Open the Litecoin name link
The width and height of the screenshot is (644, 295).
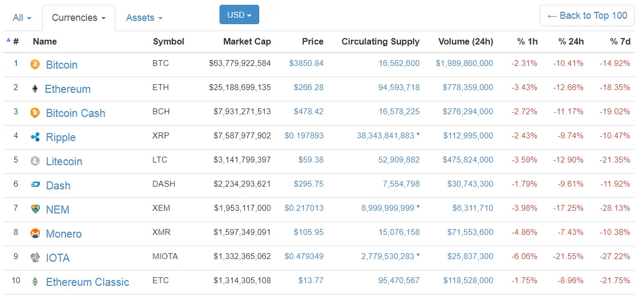[x=64, y=161]
